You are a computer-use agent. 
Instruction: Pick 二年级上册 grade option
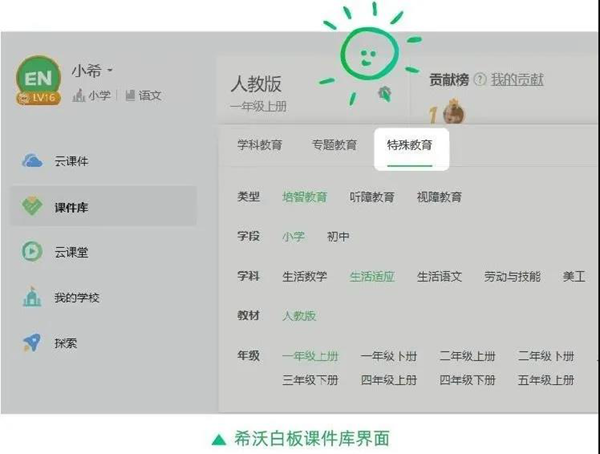coord(467,356)
